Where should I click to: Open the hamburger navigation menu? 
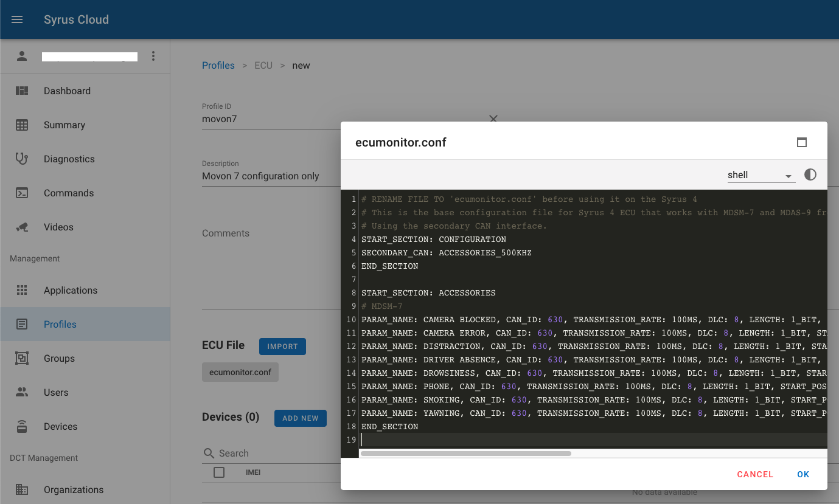[17, 19]
